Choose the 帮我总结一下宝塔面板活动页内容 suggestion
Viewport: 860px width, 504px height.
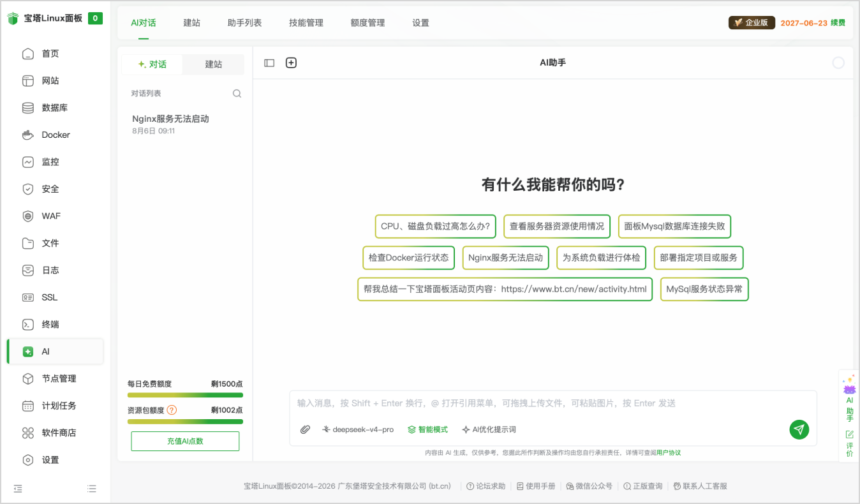pyautogui.click(x=505, y=289)
